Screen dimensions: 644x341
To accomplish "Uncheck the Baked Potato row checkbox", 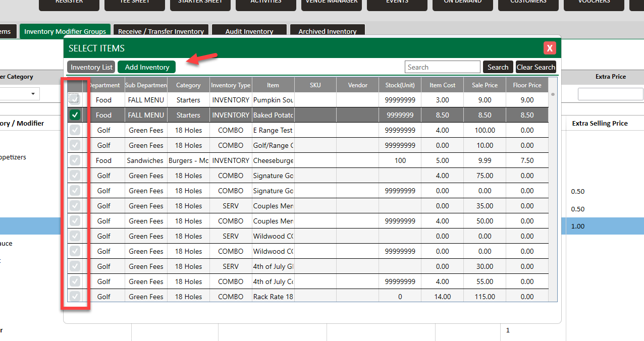I will [x=75, y=115].
